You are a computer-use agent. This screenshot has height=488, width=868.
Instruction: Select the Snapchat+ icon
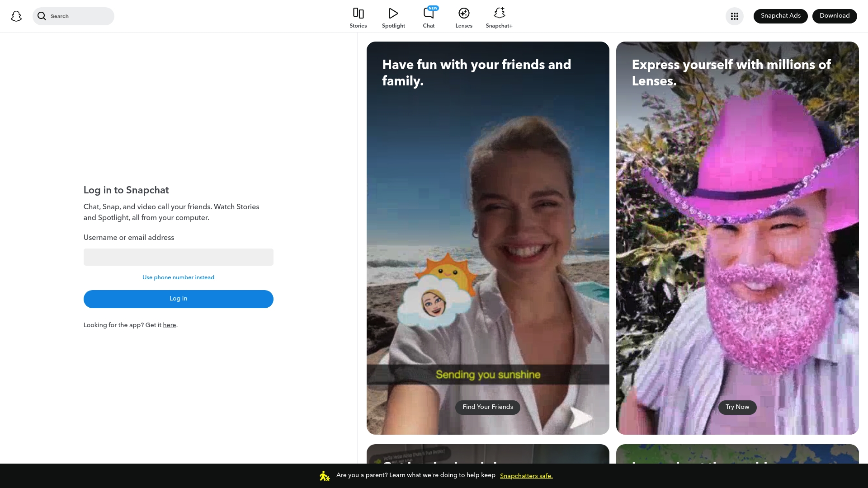tap(499, 13)
